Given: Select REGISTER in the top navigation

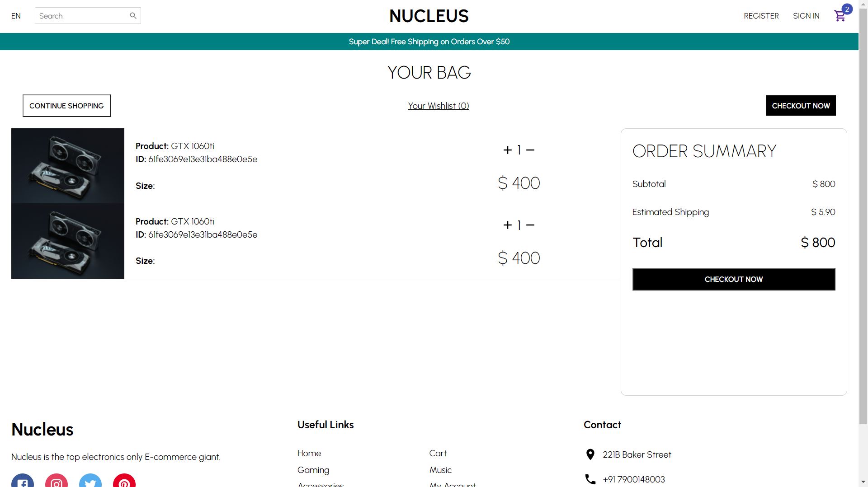Looking at the screenshot, I should [761, 16].
